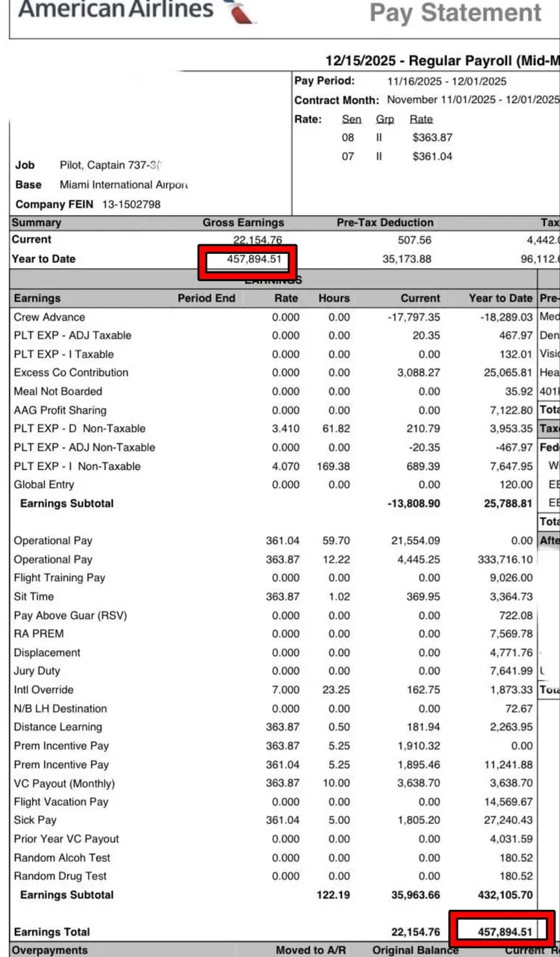
Task: Click the Intl Override row label
Action: [43, 690]
